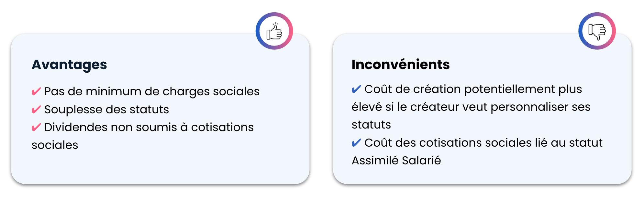Click the pink checkmark beside "Souplesse des statuts"
Screen dimensions: 644x197
36,110
